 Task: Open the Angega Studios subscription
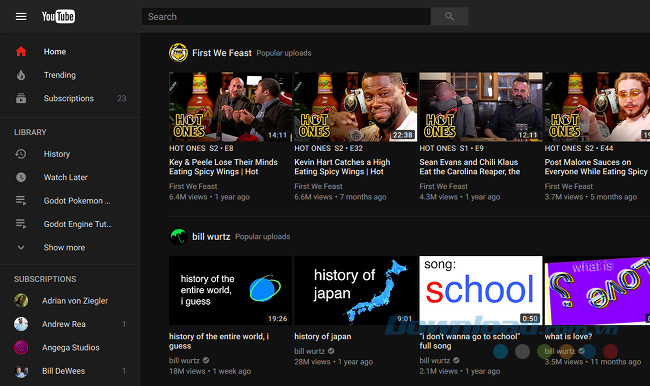point(70,347)
